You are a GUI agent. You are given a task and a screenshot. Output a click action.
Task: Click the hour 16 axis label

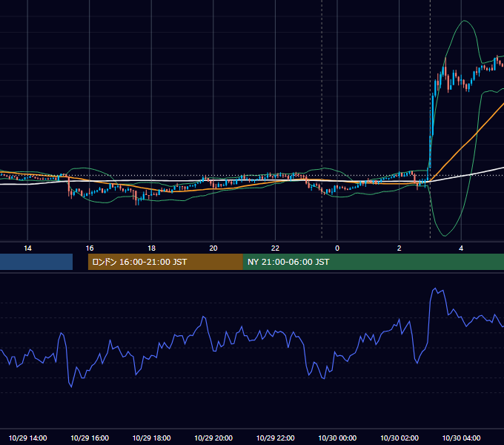90,248
